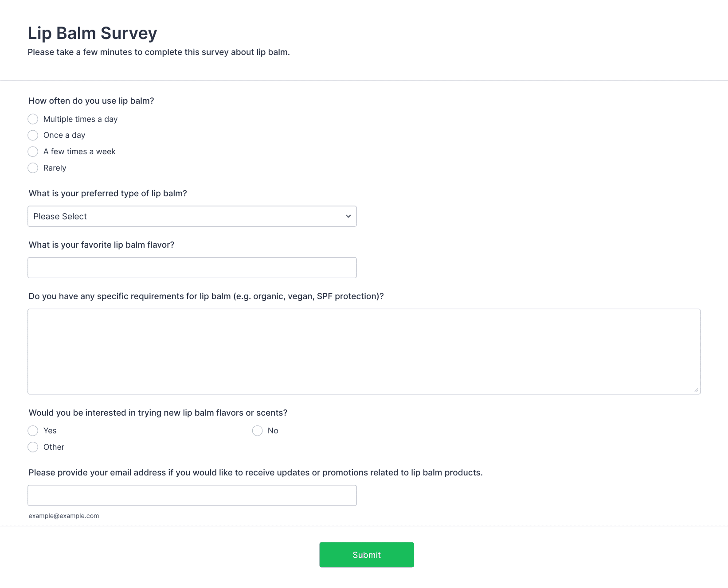This screenshot has height=588, width=728.
Task: Focus the specific requirements text area
Action: (364, 351)
